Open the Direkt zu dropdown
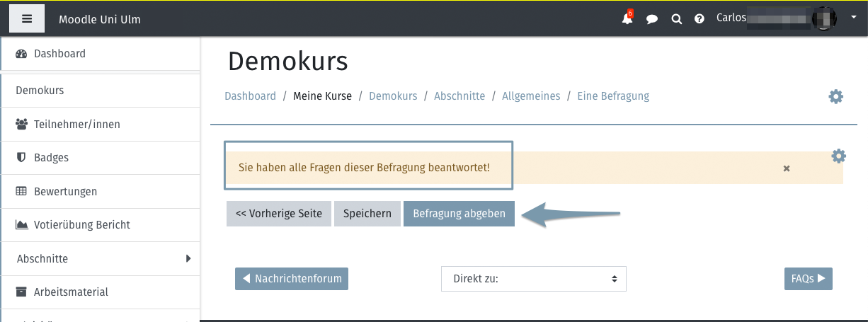 click(x=534, y=279)
